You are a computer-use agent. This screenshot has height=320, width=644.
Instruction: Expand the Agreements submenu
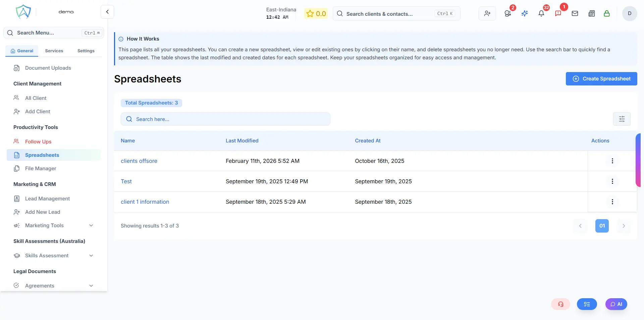click(91, 286)
